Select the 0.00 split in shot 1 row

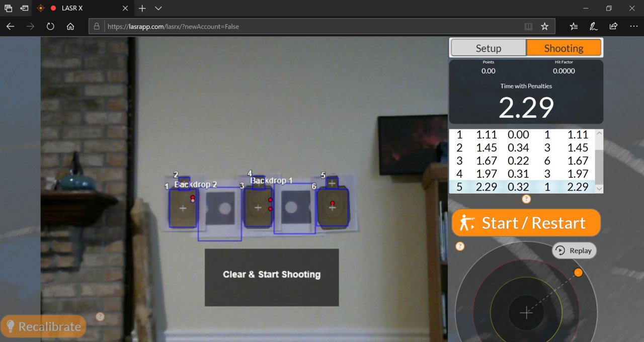(x=518, y=134)
